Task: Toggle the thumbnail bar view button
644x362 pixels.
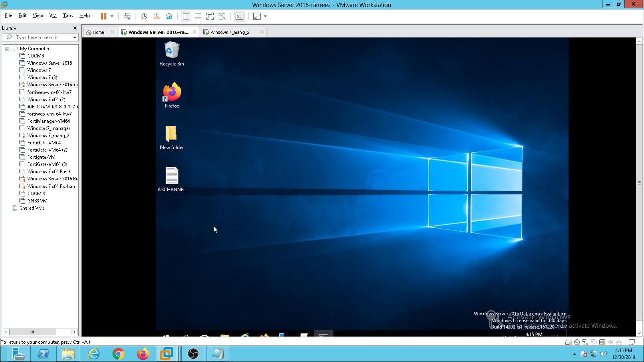Action: click(x=198, y=16)
